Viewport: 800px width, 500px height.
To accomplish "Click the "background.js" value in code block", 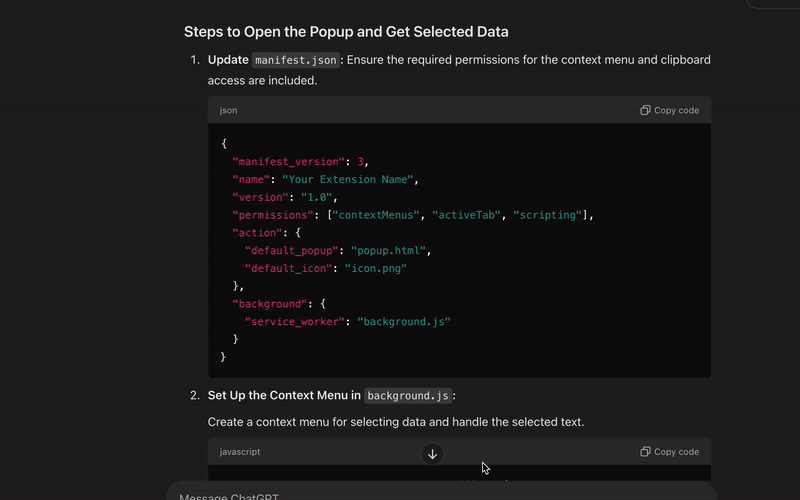I will pos(404,322).
